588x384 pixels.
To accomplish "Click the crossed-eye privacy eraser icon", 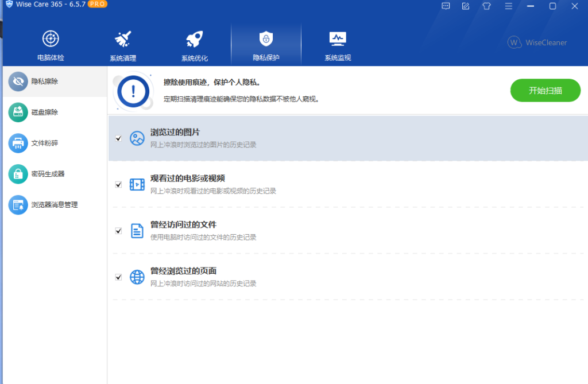I will click(x=18, y=82).
